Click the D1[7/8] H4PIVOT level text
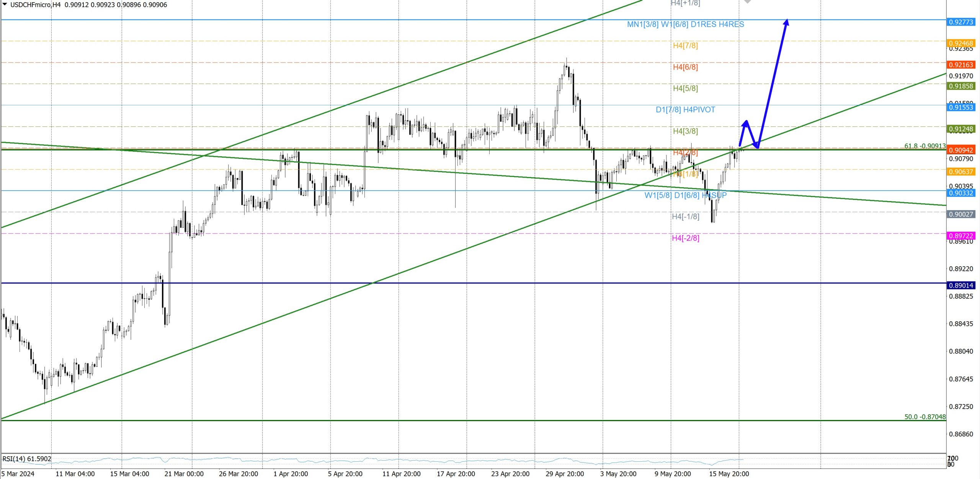Viewport: 980px width, 479px height. point(685,110)
